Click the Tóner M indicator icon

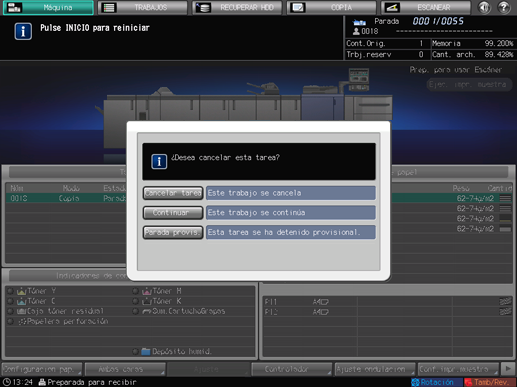(147, 291)
